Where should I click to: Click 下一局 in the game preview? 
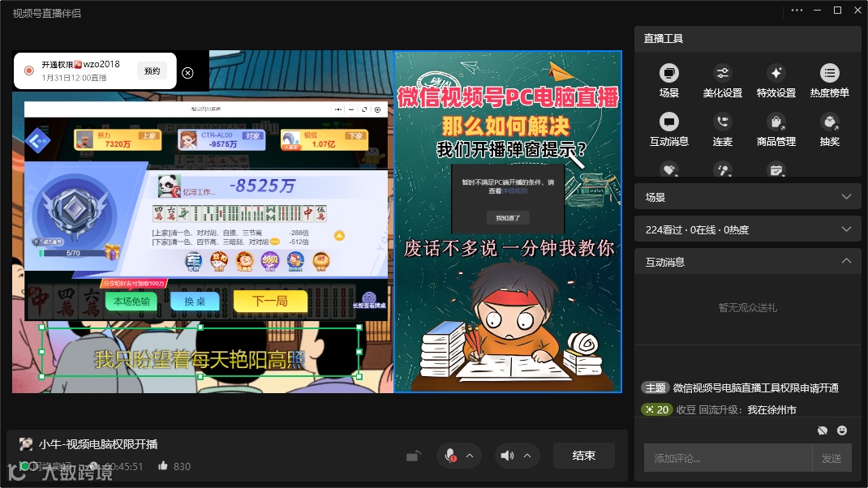[x=270, y=302]
